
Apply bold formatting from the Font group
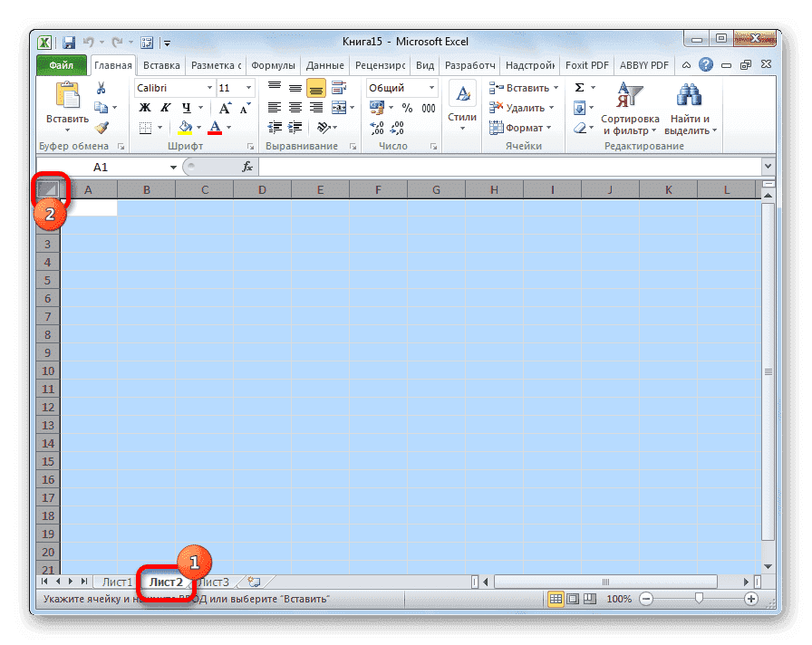click(143, 108)
